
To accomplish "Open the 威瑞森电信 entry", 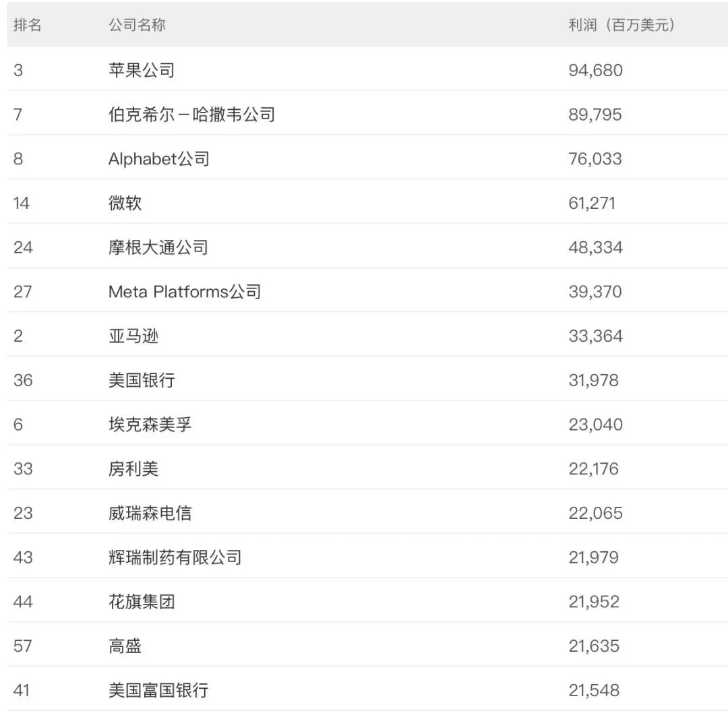I will pos(150,514).
